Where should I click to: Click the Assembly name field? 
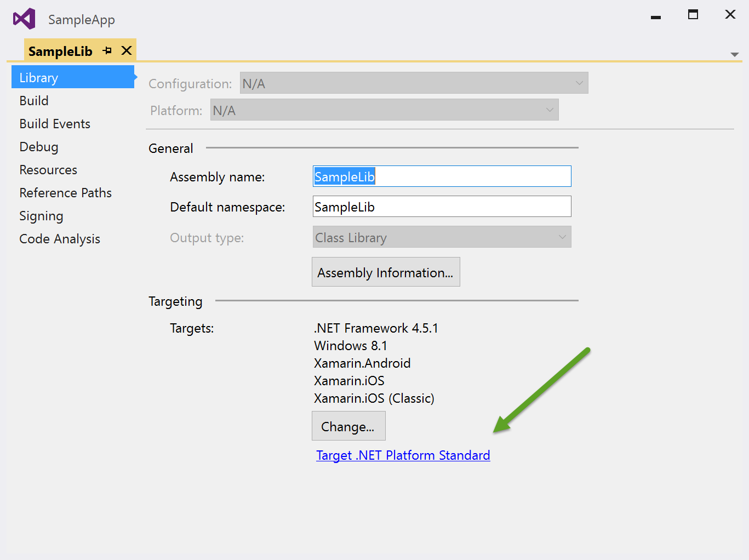[x=442, y=176]
